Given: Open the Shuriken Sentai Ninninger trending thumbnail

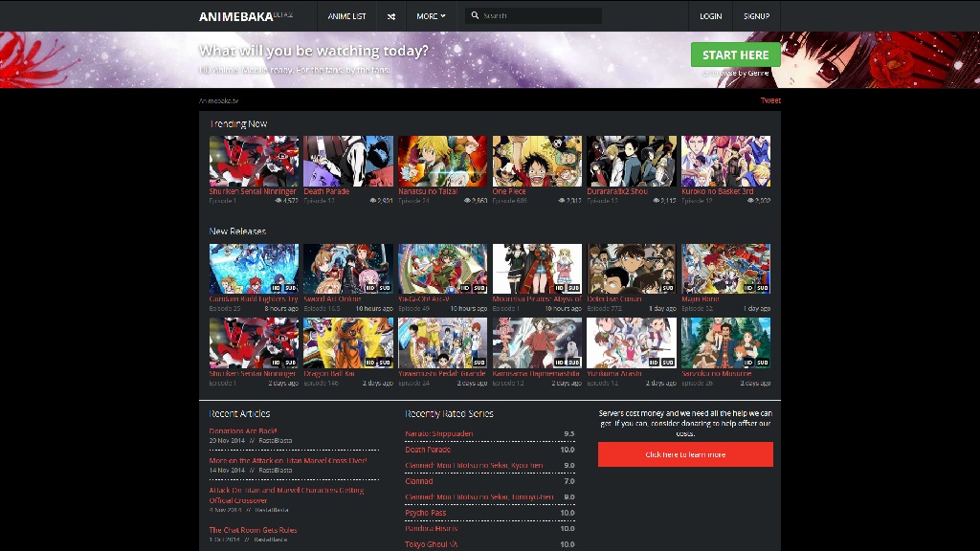Looking at the screenshot, I should coord(254,161).
